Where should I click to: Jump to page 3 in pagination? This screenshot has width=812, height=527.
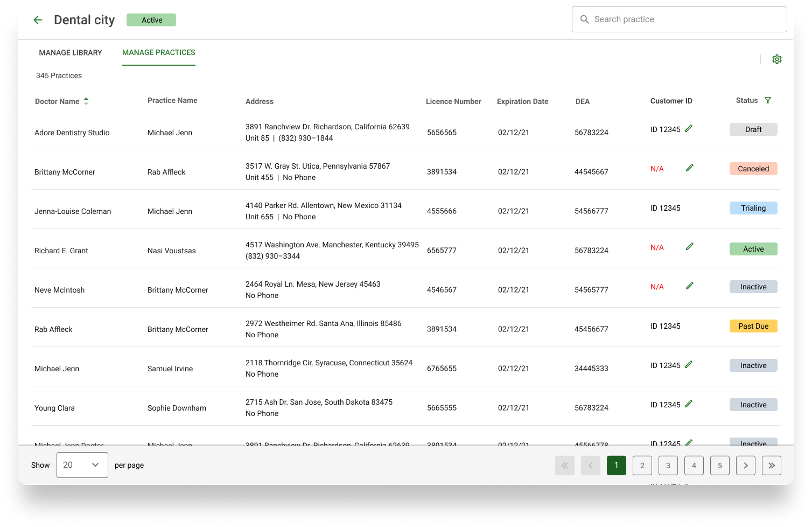point(668,466)
